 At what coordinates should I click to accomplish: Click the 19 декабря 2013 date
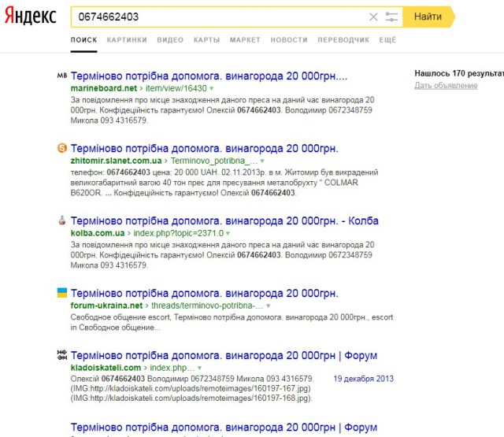click(x=363, y=379)
